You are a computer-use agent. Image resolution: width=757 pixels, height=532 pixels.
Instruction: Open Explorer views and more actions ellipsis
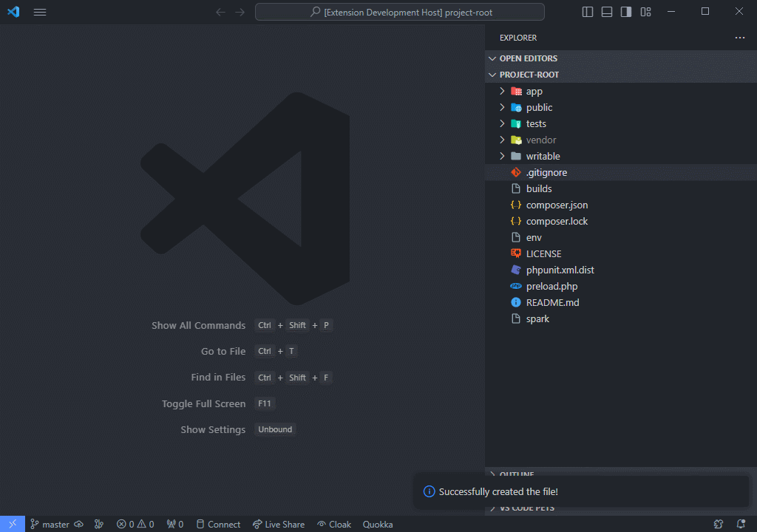(x=739, y=38)
